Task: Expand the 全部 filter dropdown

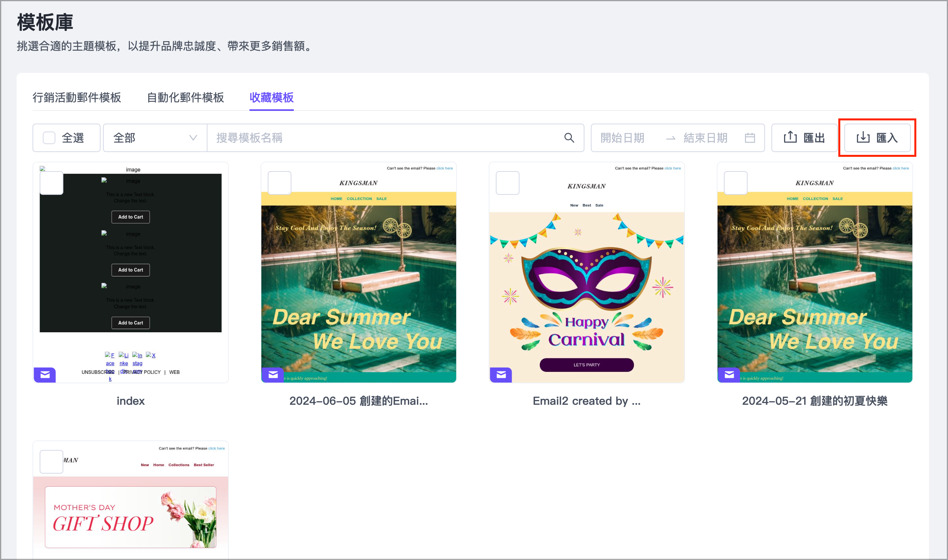Action: [x=155, y=138]
